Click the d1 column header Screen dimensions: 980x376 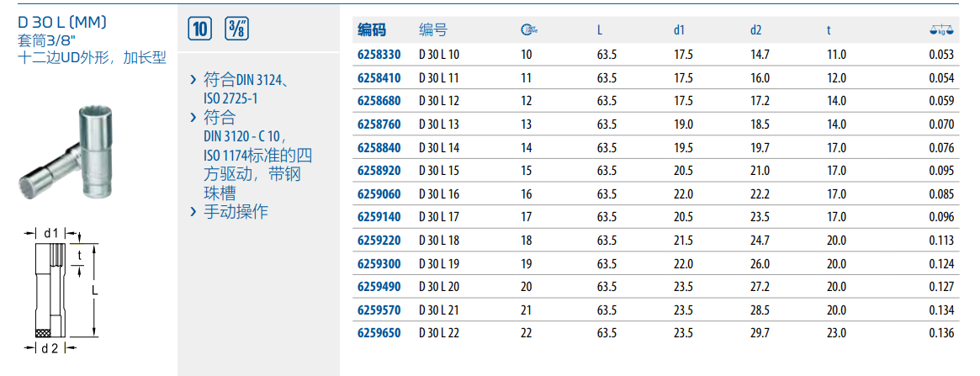tap(679, 31)
